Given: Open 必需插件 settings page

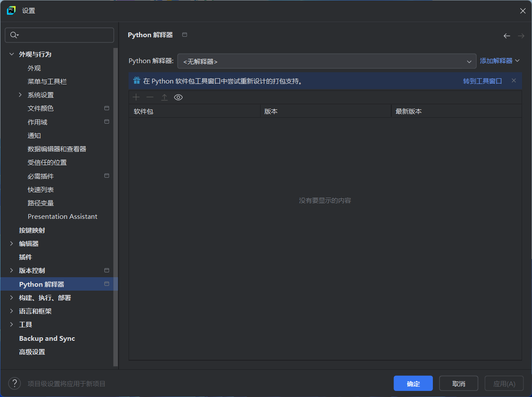Looking at the screenshot, I should (41, 176).
